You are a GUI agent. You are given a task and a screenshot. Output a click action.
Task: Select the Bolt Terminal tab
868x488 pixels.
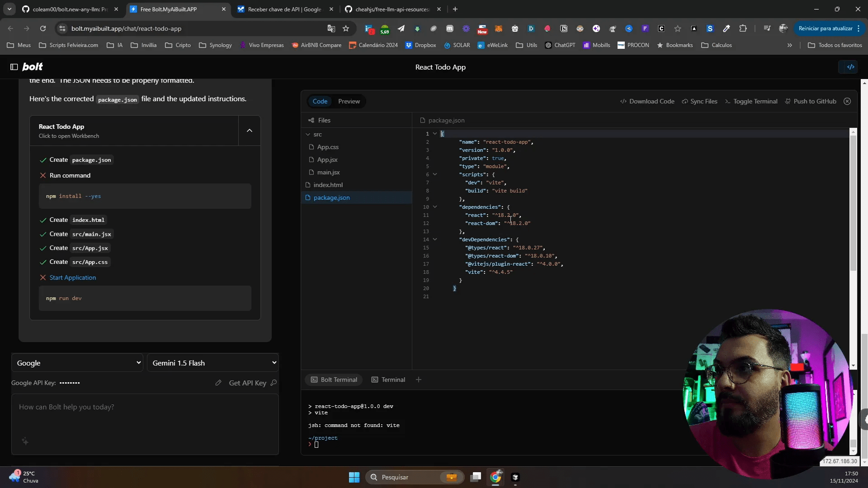334,380
